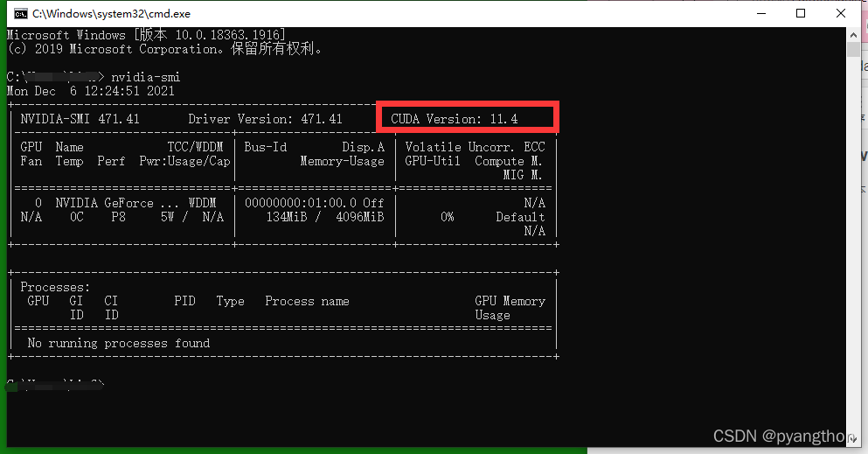Click the total memory value 4096MiB
This screenshot has width=868, height=454.
360,217
